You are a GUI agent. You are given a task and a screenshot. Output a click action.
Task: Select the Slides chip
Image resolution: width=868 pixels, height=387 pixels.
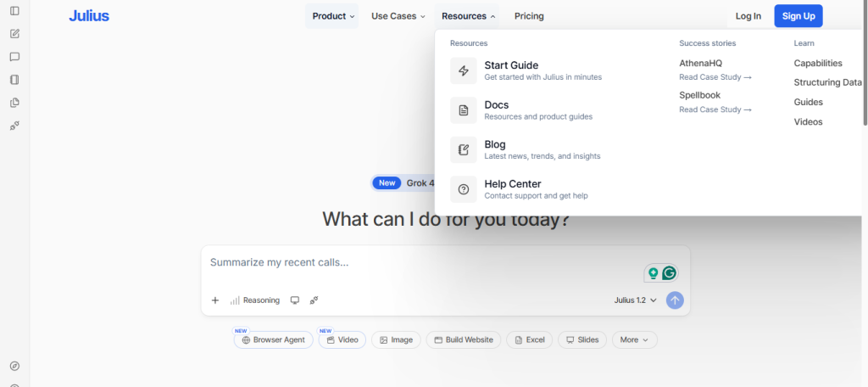point(582,339)
